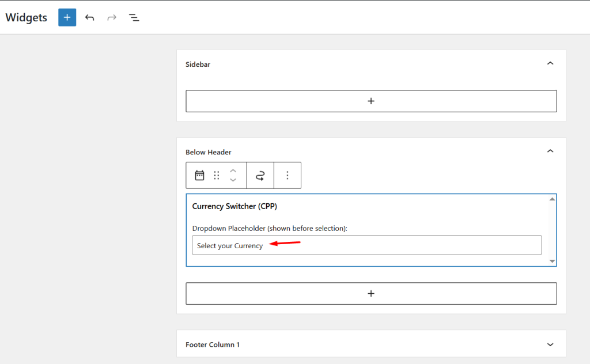590x364 pixels.
Task: Move the widget up
Action: (233, 170)
